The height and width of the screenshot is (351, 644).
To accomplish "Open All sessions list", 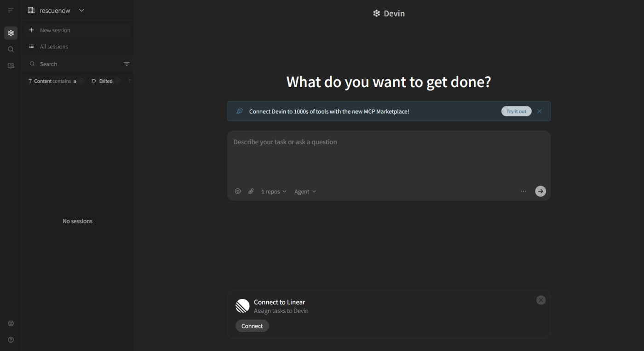I will [77, 47].
